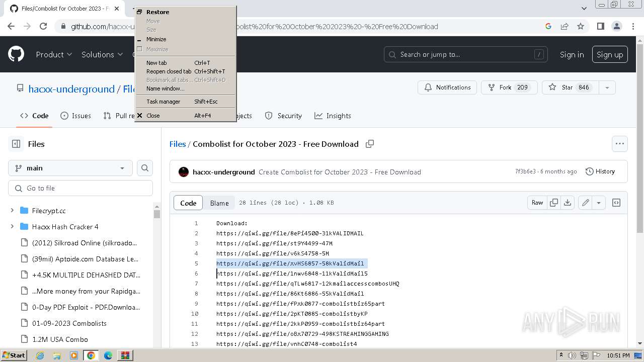Click the Files breadcrumb link
Viewport: 644px width, 362px height.
178,144
